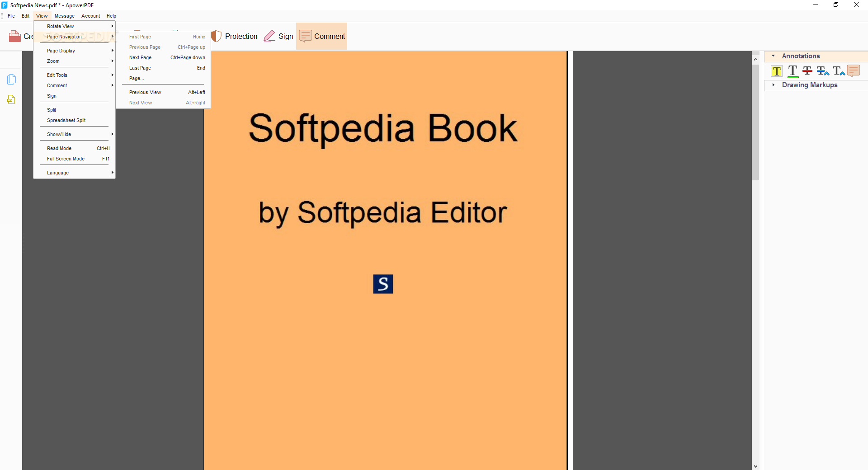
Task: Open the bookmarks sidebar panel icon
Action: pos(11,99)
